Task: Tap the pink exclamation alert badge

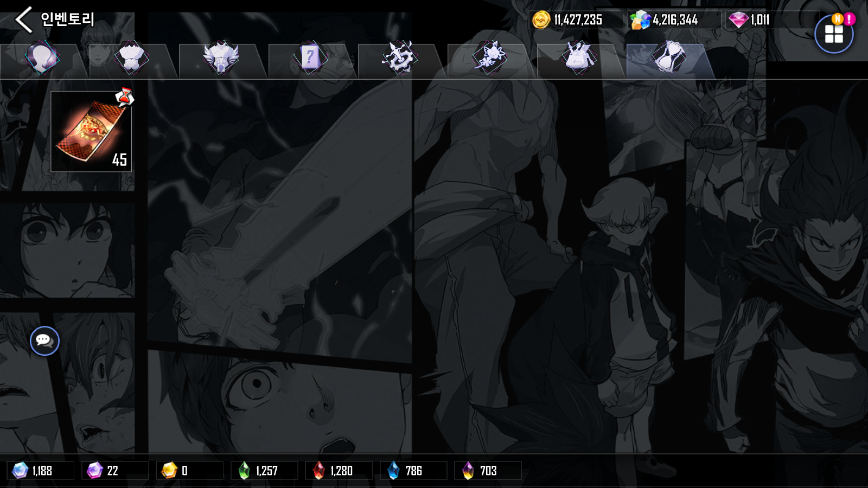Action: (850, 19)
